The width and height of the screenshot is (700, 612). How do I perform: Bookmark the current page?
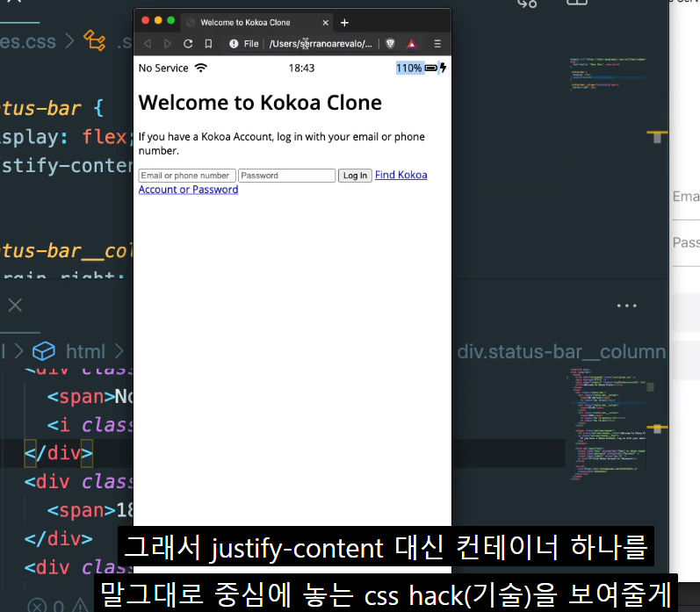(208, 44)
